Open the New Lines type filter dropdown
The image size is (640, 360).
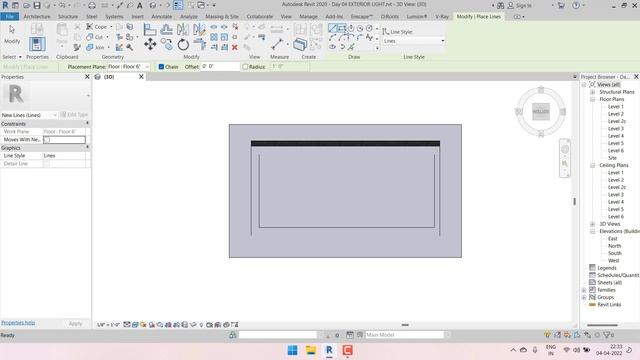click(29, 115)
